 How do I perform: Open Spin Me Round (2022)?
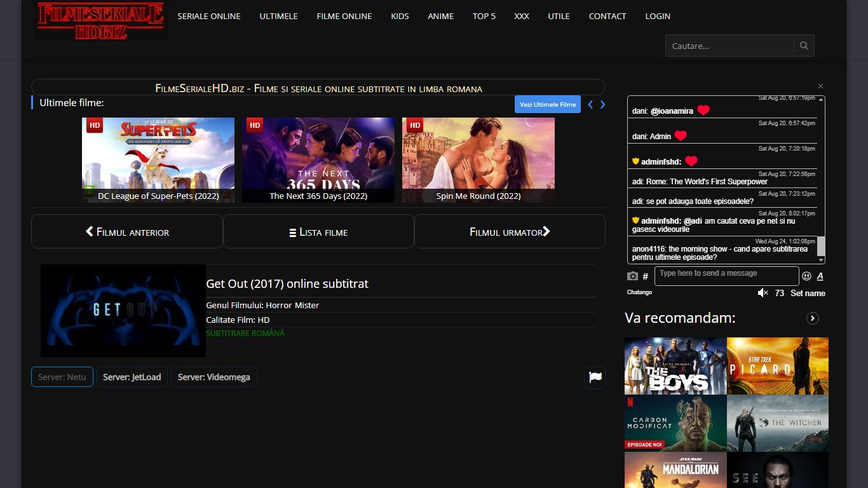[478, 160]
